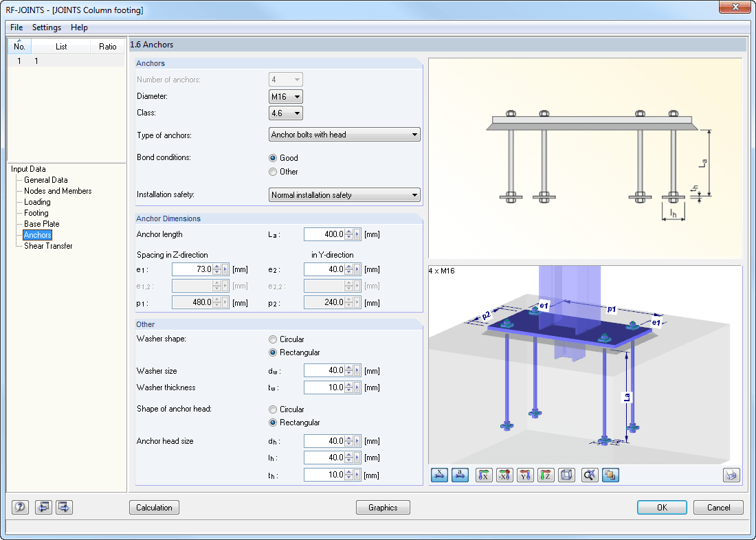This screenshot has height=540, width=756.
Task: Toggle the transparency overlapping squares icon
Action: pyautogui.click(x=610, y=475)
